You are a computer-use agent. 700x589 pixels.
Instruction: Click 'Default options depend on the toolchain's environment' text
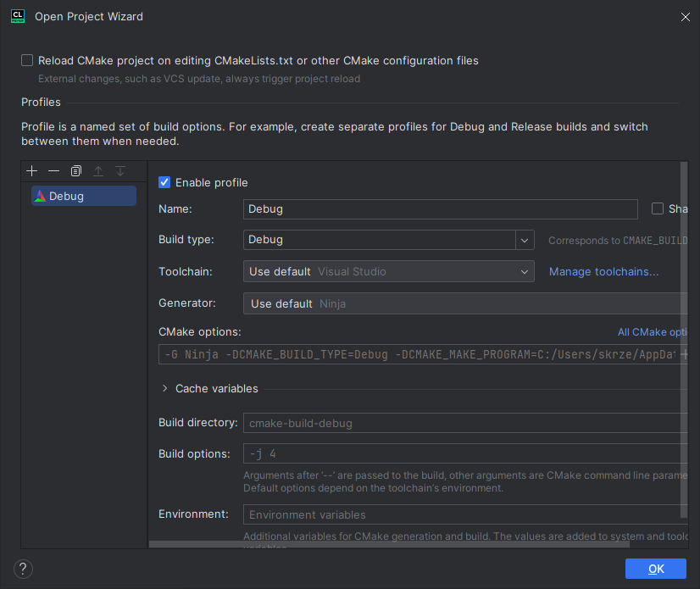tap(373, 488)
